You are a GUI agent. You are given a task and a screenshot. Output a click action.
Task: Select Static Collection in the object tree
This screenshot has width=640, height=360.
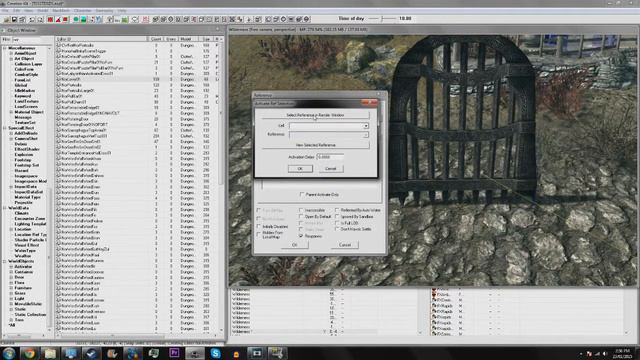coord(30,315)
